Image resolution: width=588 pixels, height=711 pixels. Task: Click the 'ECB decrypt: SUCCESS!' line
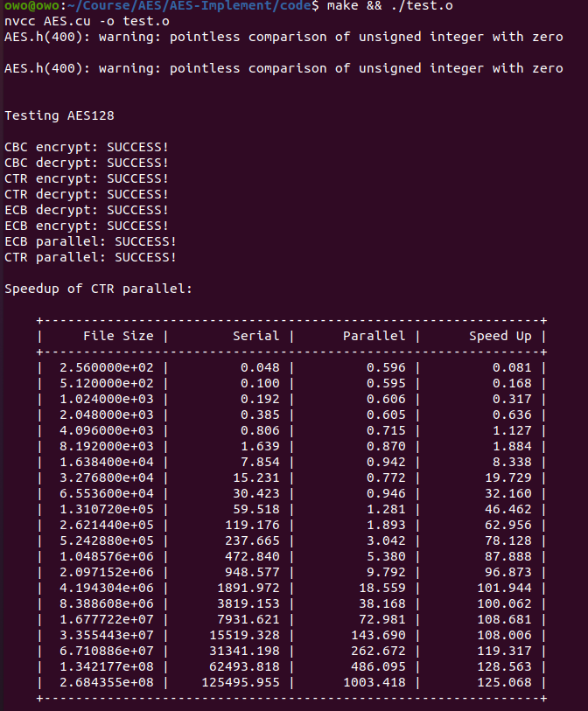point(87,210)
